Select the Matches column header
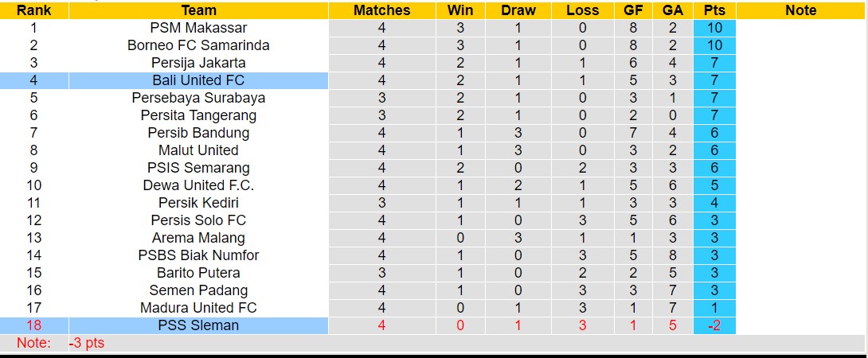868x358 pixels. point(381,10)
